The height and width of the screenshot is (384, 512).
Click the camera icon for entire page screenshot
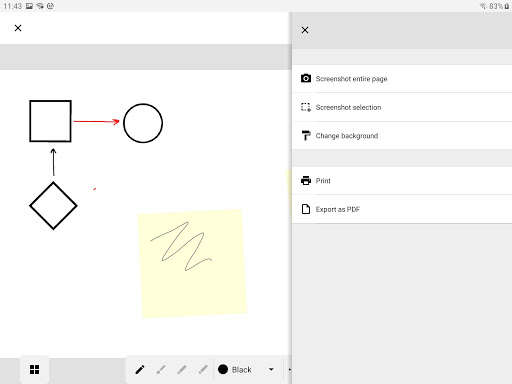[306, 78]
